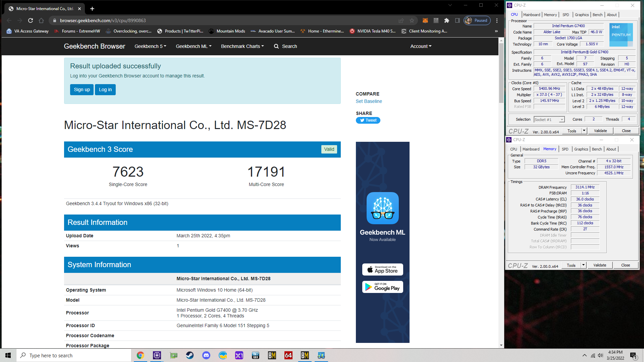Open the Forums - ExtremeHW bookmark
This screenshot has height=362, width=644.
point(77,31)
